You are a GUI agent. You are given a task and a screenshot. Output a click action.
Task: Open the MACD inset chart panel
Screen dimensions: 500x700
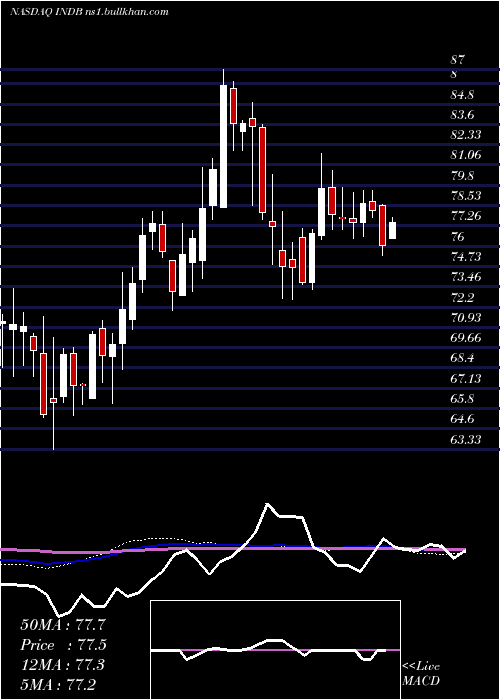pyautogui.click(x=275, y=650)
